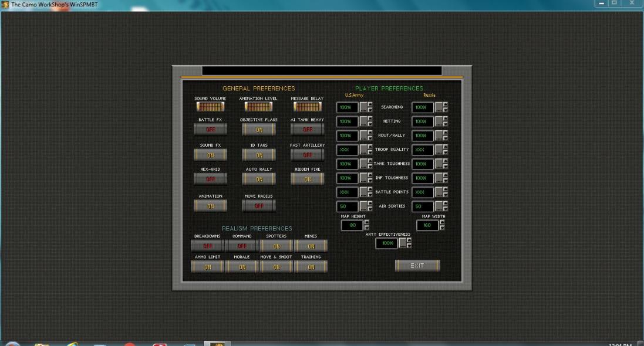Adjust the Message Delay slider
The image size is (644, 346).
coord(307,106)
